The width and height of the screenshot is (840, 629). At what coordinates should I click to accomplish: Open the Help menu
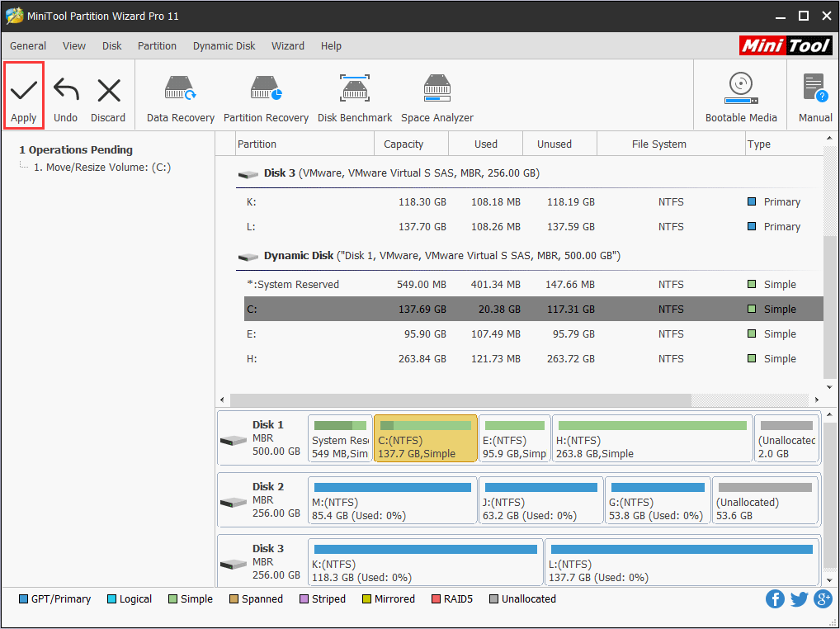331,46
